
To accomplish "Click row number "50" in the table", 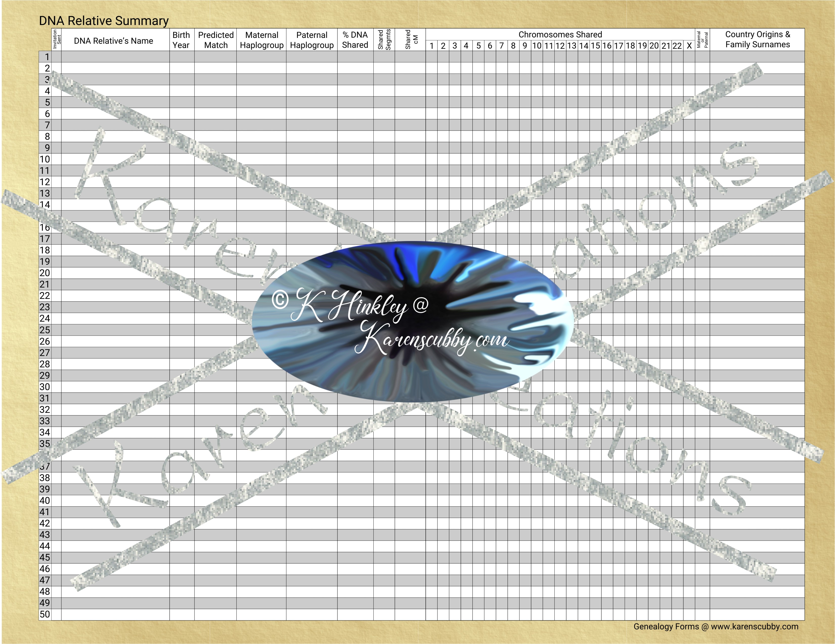I will click(x=45, y=615).
